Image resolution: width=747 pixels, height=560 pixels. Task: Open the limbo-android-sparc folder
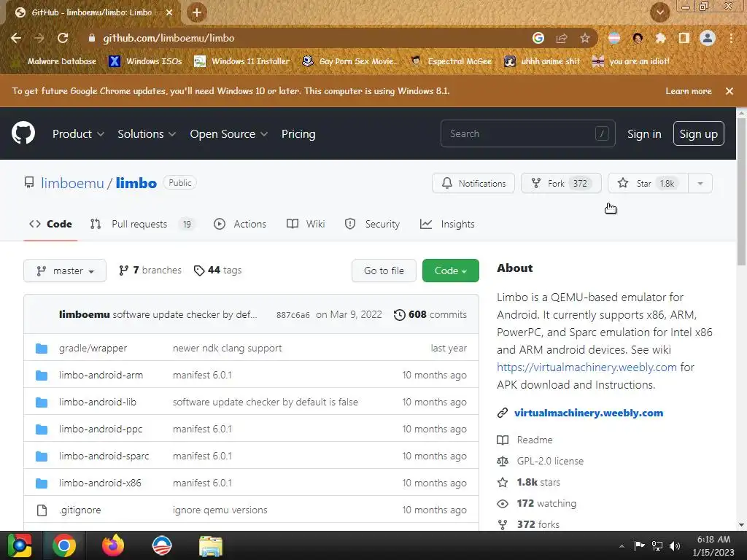(104, 456)
